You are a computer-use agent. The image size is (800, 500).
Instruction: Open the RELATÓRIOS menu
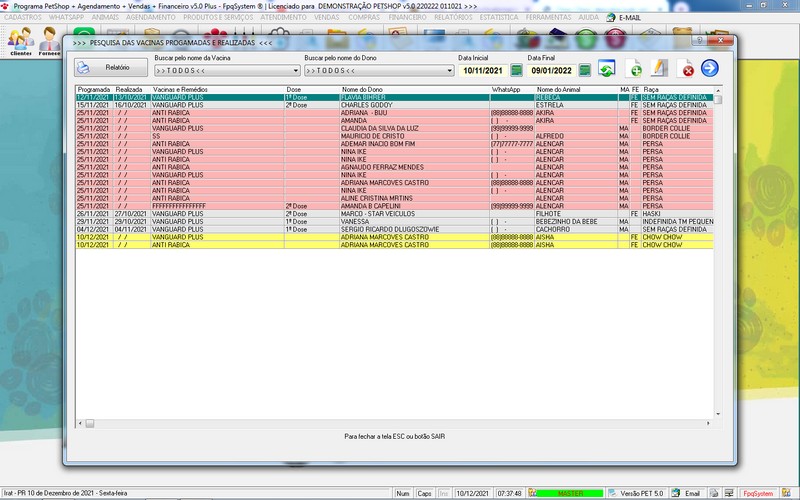(x=453, y=17)
